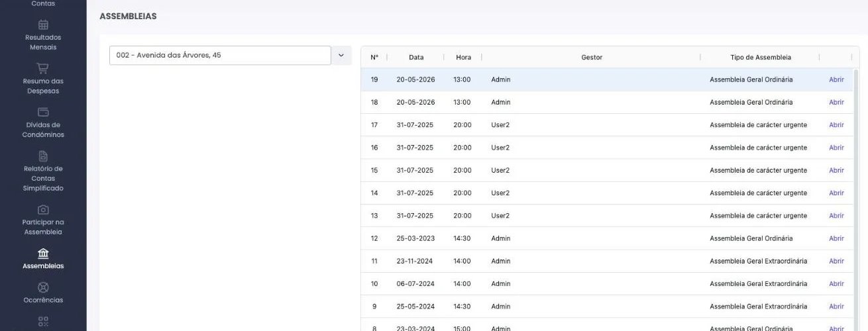The height and width of the screenshot is (331, 868).
Task: Click the Relatório de Contas Simplificado document icon
Action: [43, 156]
